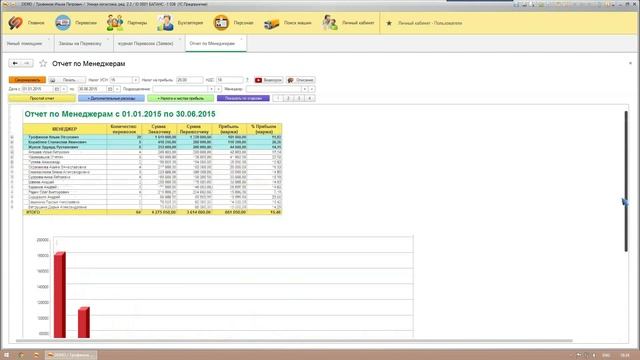
Task: Select grouping level 1 button
Action: 278,98
